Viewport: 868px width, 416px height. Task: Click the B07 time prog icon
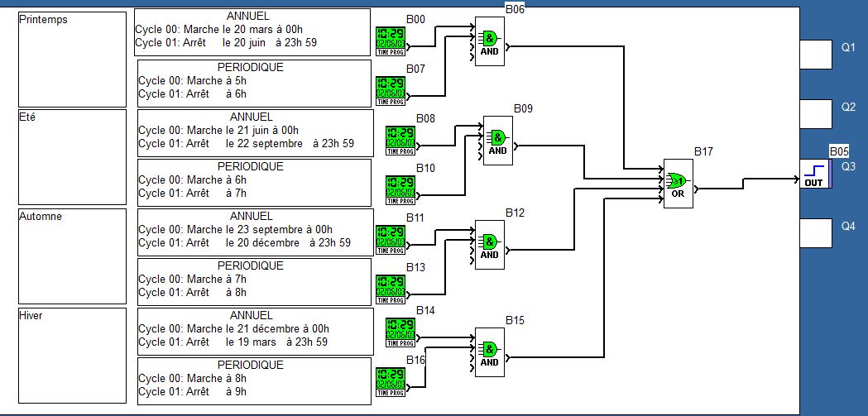pyautogui.click(x=391, y=90)
